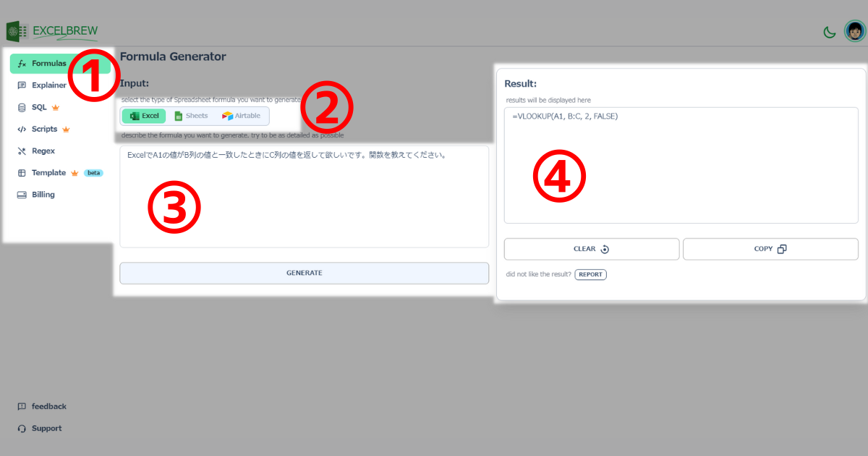Click the Regex tools icon
The width and height of the screenshot is (868, 456).
(x=22, y=151)
